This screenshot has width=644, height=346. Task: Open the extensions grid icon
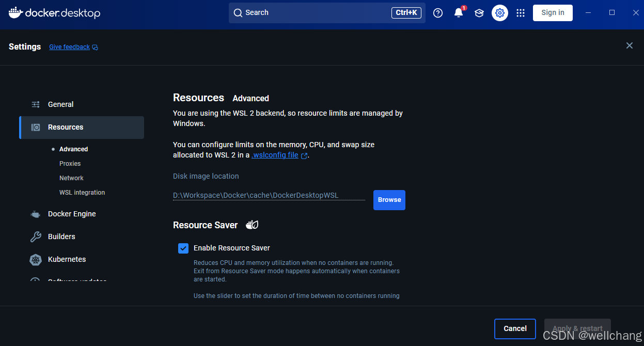(x=521, y=13)
